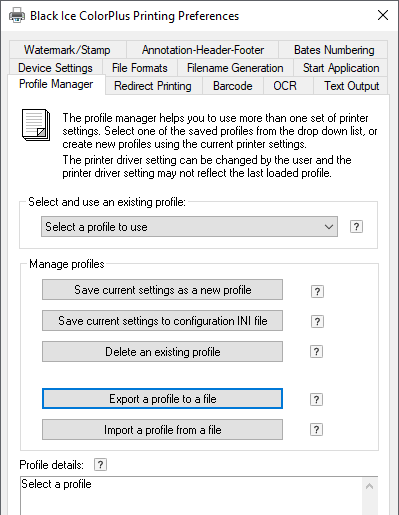The height and width of the screenshot is (515, 399).
Task: Click help icon for Save as new profile
Action: coord(317,291)
